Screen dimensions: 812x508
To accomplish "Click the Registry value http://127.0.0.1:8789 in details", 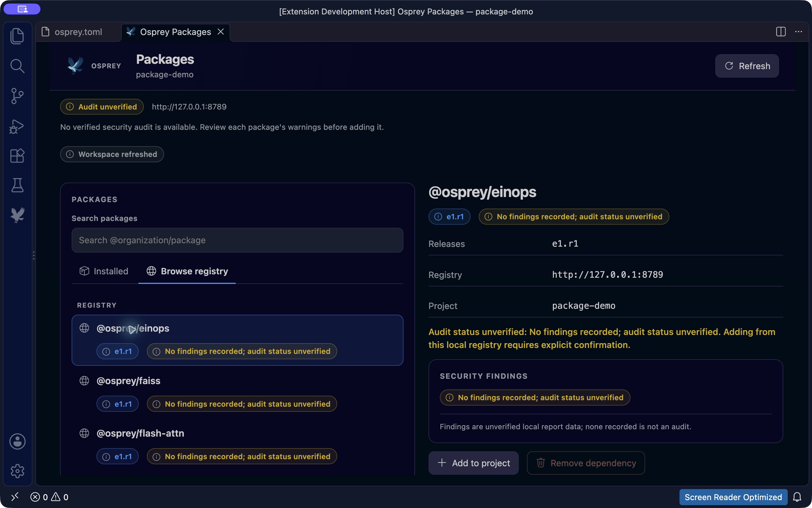I will (608, 275).
